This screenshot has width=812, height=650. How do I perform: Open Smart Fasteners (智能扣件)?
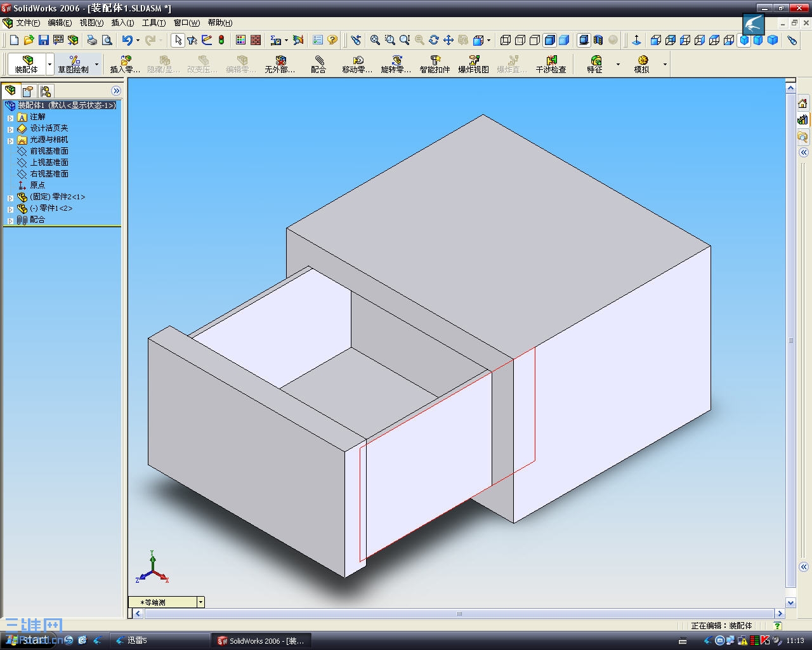coord(435,64)
